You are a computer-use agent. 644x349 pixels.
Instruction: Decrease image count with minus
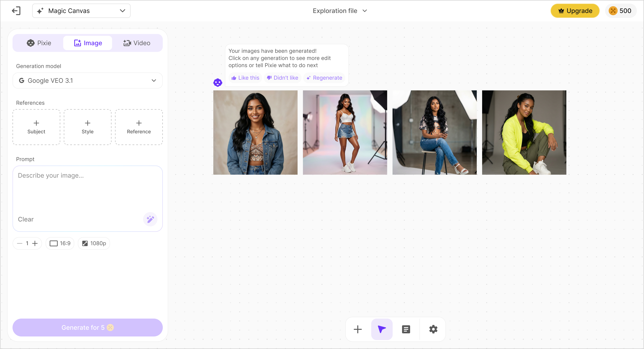click(20, 243)
